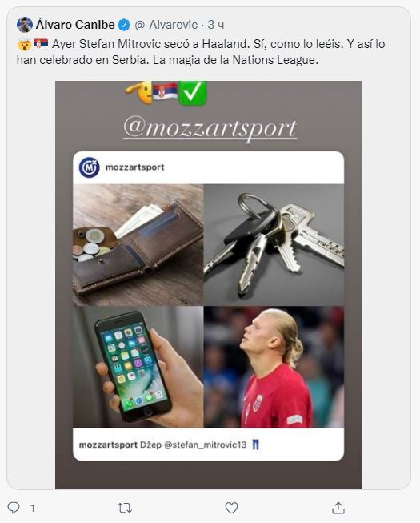The image size is (420, 523).
Task: Click the green checkmark emoji sticker
Action: coord(193,93)
